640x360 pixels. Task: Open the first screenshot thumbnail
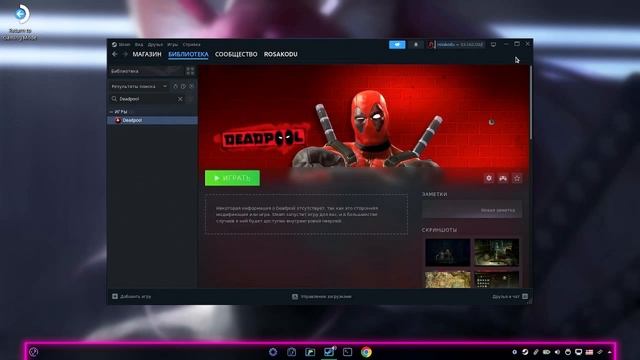coord(448,252)
